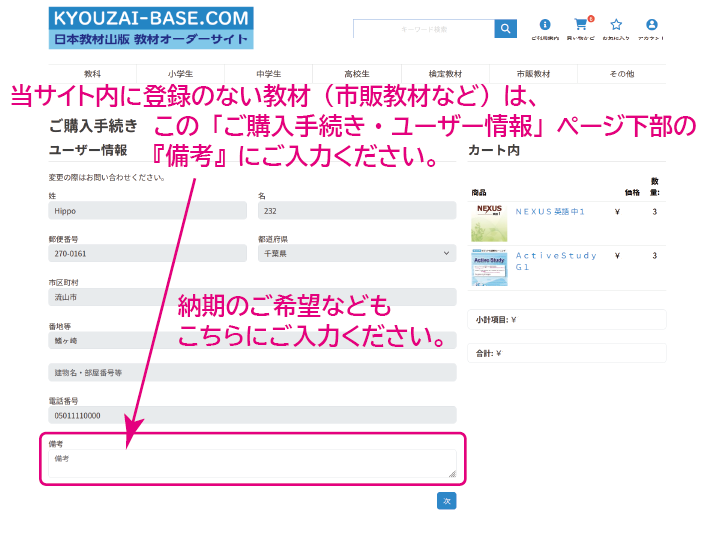Screen dimensions: 706x537
Task: Click the ActiveStudy G1 product link
Action: click(555, 261)
